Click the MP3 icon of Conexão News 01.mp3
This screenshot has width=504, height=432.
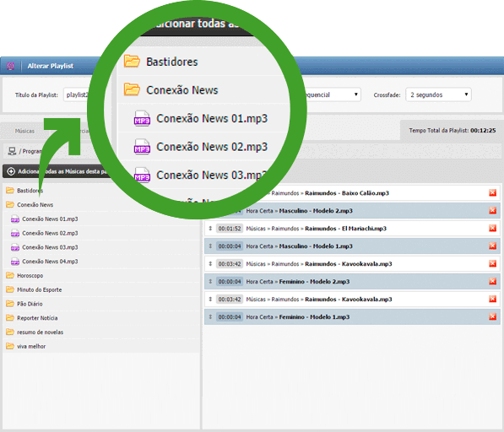tap(15, 219)
